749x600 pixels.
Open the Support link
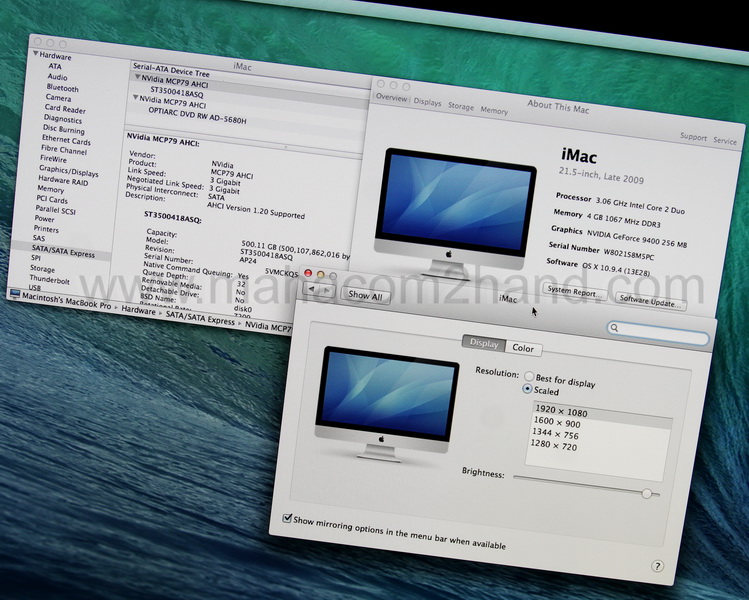693,137
